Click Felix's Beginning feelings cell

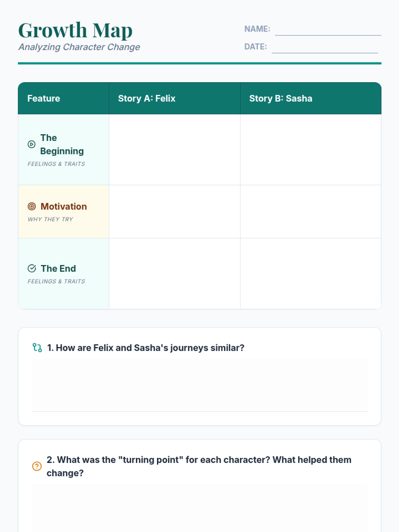[175, 150]
